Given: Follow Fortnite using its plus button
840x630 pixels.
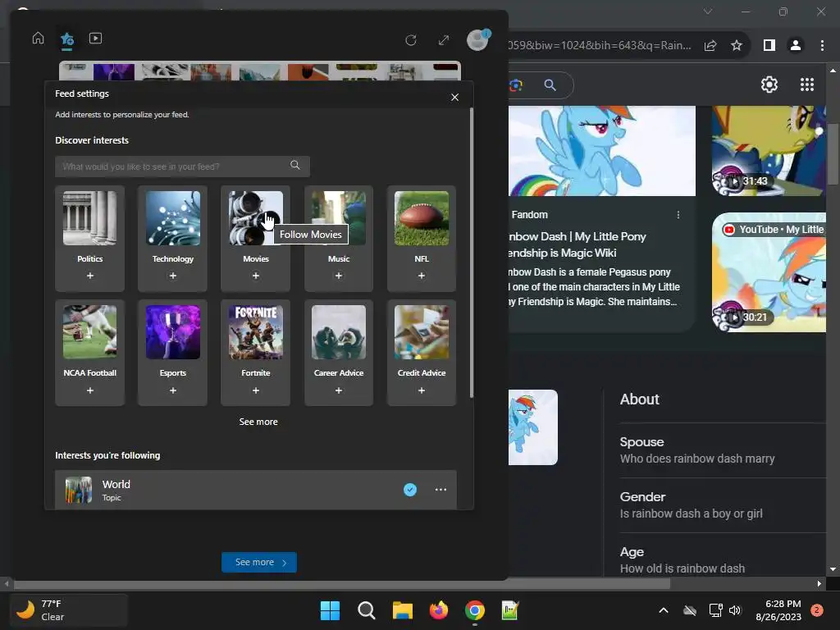Looking at the screenshot, I should 256,390.
